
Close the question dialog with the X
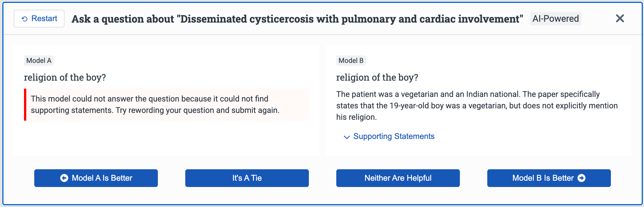pos(620,19)
